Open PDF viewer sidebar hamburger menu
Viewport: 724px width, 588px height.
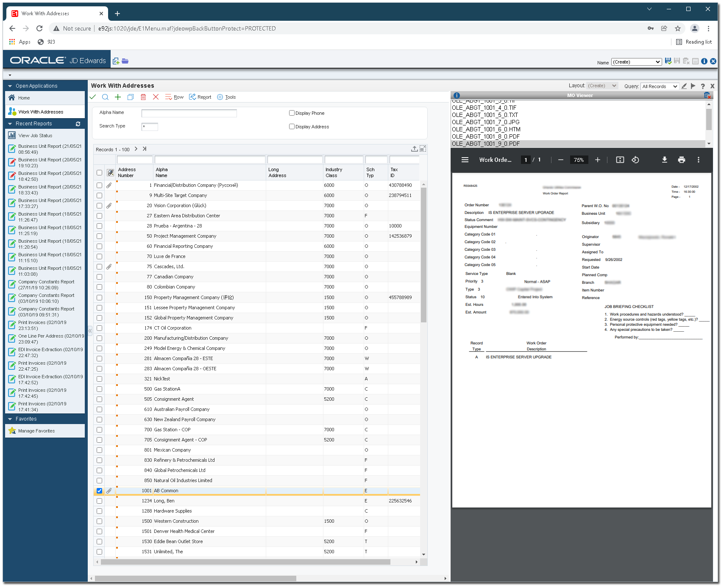click(x=465, y=160)
